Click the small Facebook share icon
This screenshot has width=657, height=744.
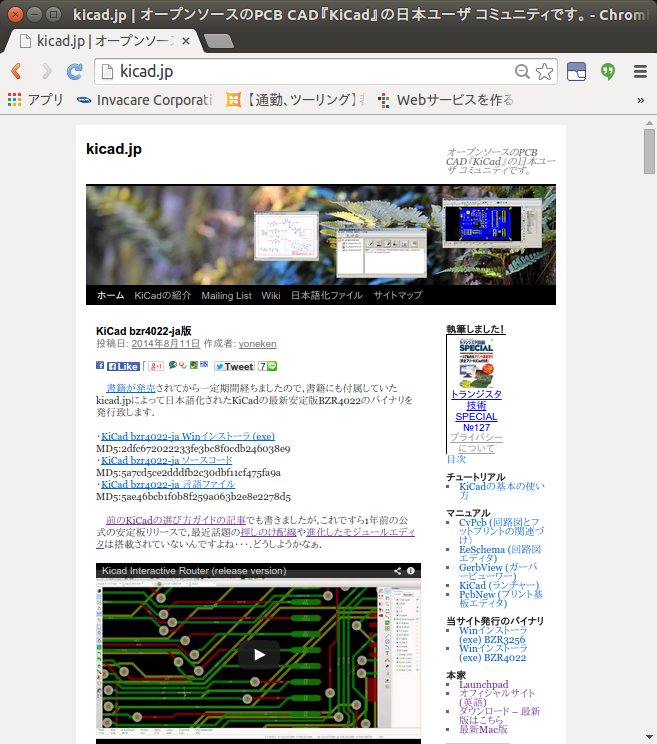[x=100, y=365]
